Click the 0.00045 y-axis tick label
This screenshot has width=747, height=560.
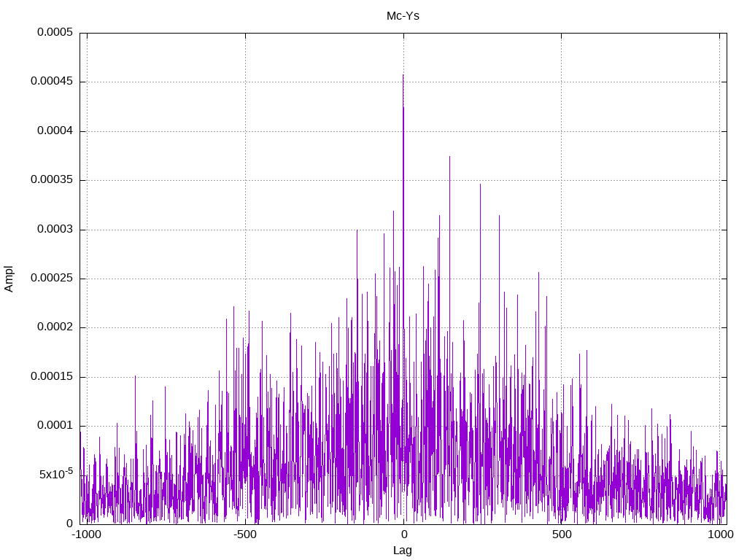(x=52, y=82)
